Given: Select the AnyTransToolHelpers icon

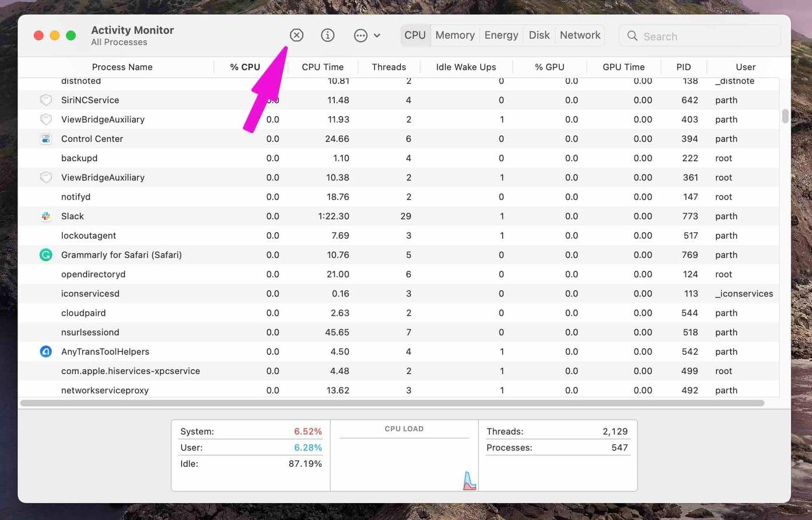Looking at the screenshot, I should (45, 352).
